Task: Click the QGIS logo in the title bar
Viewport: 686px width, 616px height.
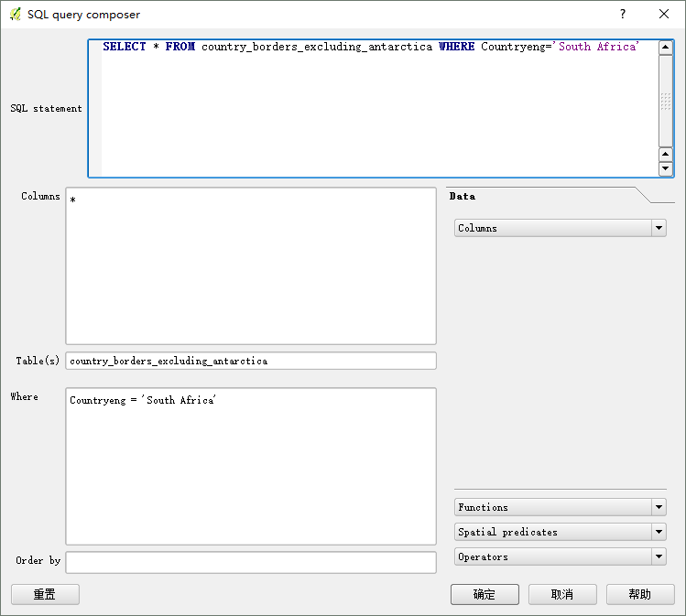Action: click(16, 15)
